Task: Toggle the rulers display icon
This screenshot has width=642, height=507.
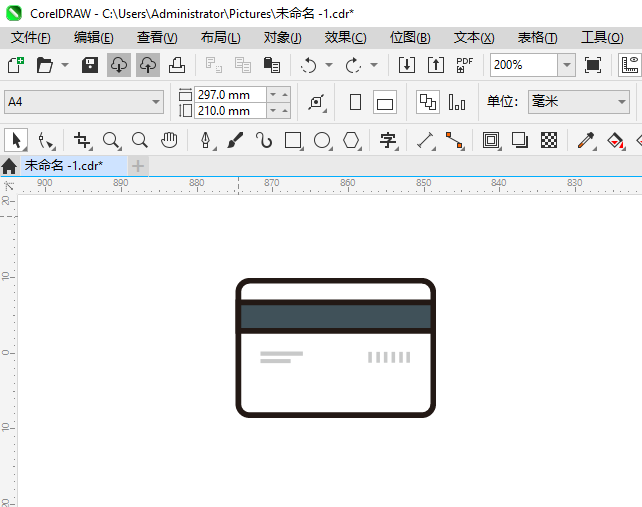Action: pyautogui.click(x=630, y=65)
